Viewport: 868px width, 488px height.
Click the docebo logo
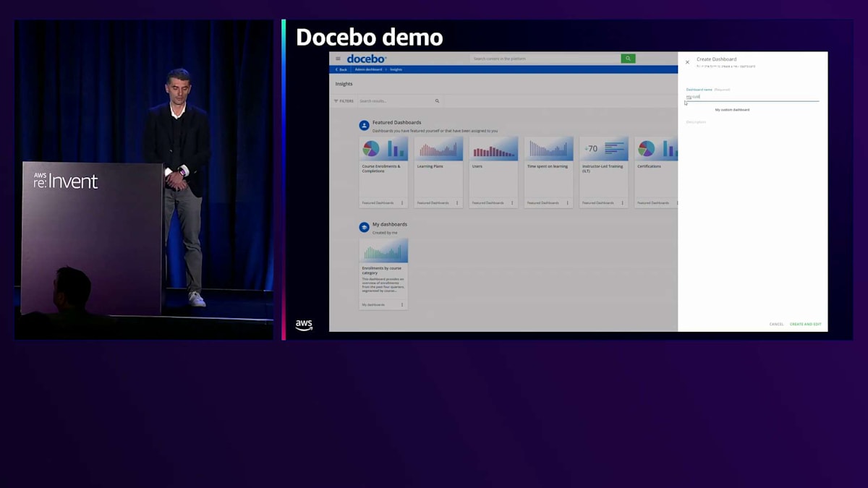(367, 59)
